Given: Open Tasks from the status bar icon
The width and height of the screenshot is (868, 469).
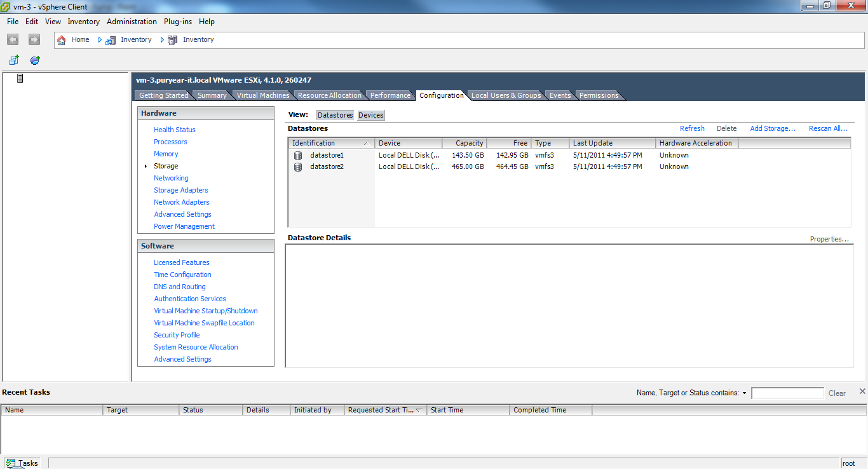Looking at the screenshot, I should point(11,463).
